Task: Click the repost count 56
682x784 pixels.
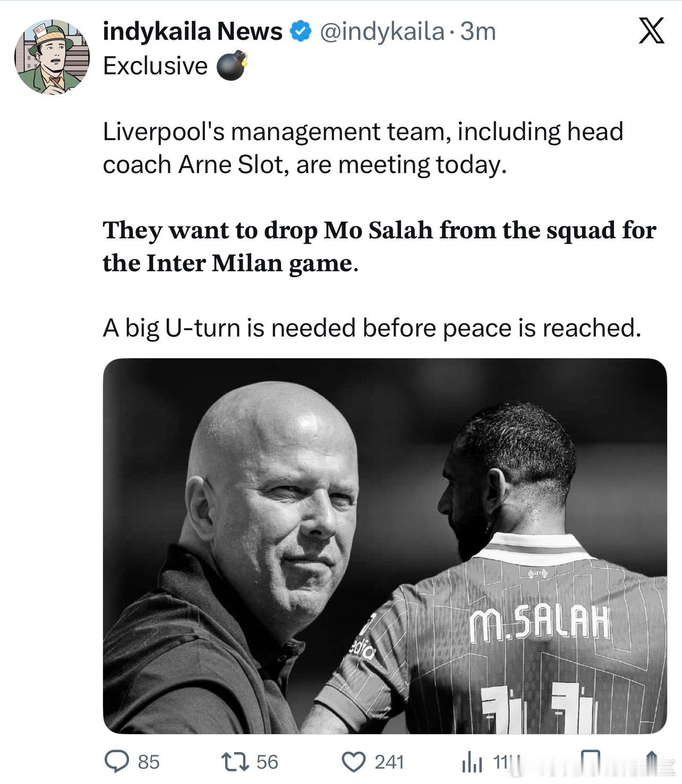Action: click(x=267, y=762)
